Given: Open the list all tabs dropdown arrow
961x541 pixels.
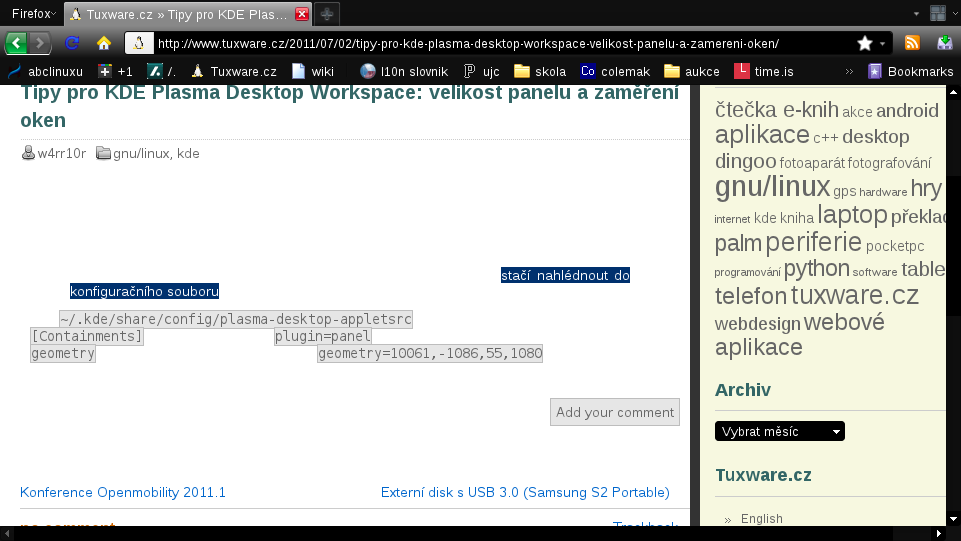Looking at the screenshot, I should click(x=916, y=13).
